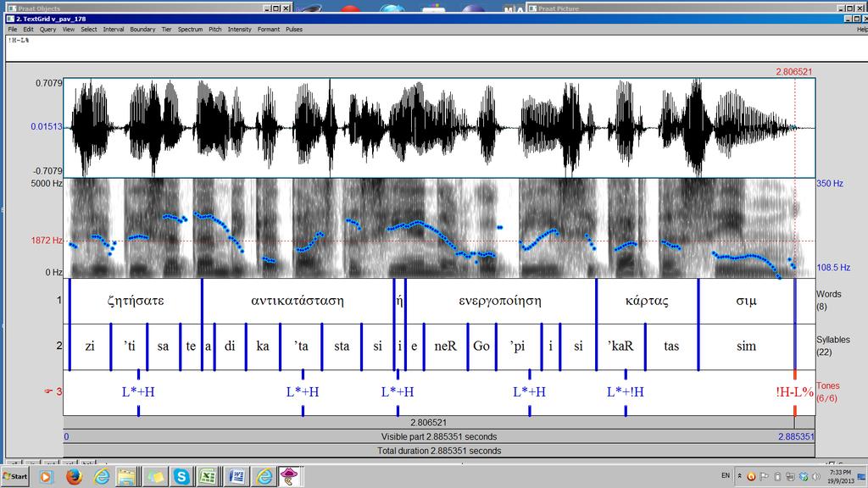
Task: Select the syllable interval sa
Action: [164, 347]
